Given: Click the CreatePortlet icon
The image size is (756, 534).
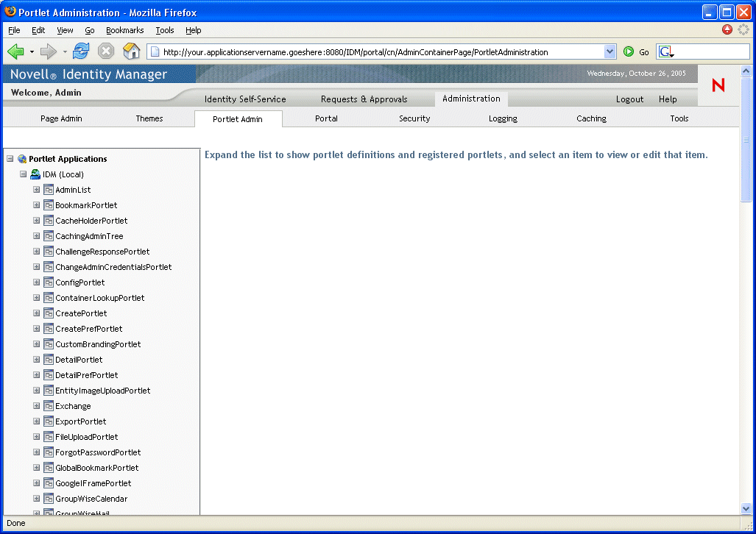Looking at the screenshot, I should 48,313.
